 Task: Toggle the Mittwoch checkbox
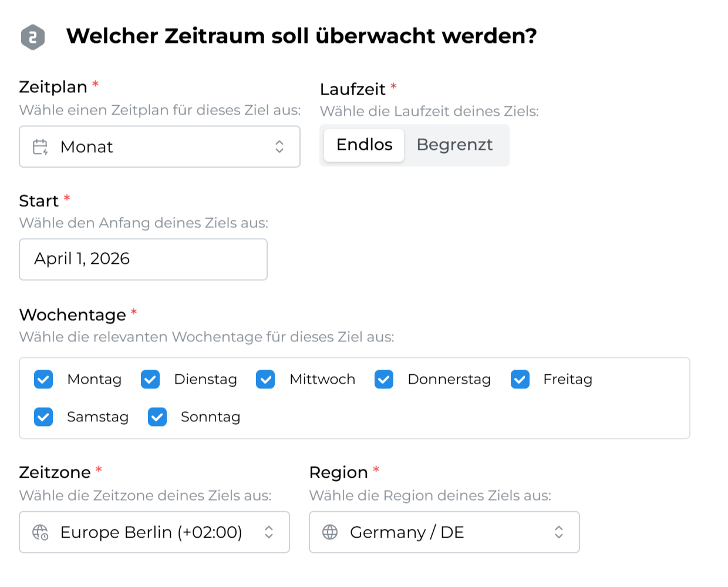tap(265, 380)
